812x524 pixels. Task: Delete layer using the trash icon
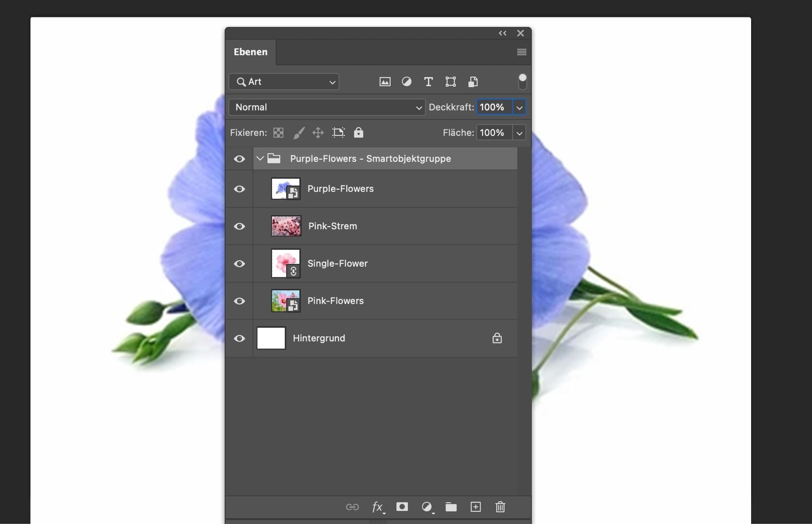(500, 507)
